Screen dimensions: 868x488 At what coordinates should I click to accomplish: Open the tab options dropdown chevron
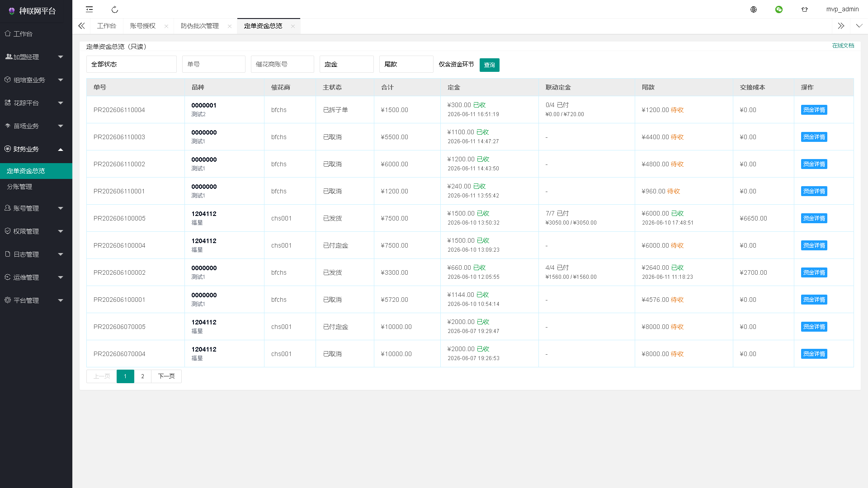click(859, 26)
